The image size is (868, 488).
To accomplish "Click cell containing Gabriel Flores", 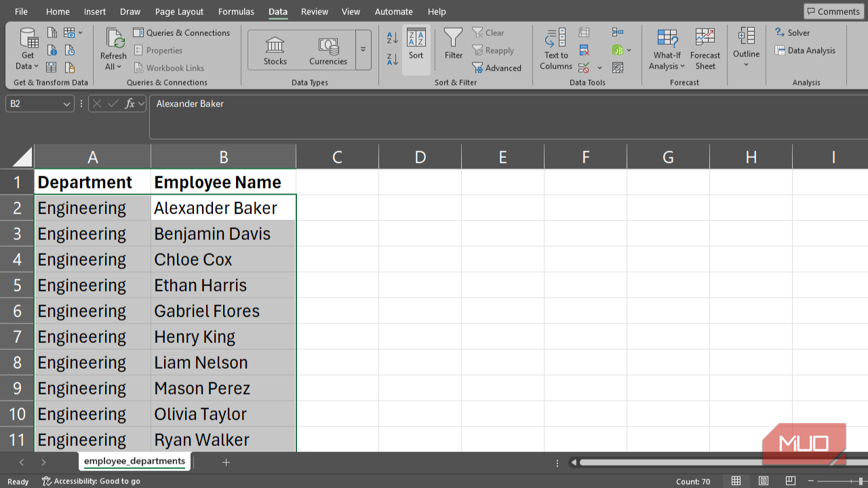I will point(223,311).
